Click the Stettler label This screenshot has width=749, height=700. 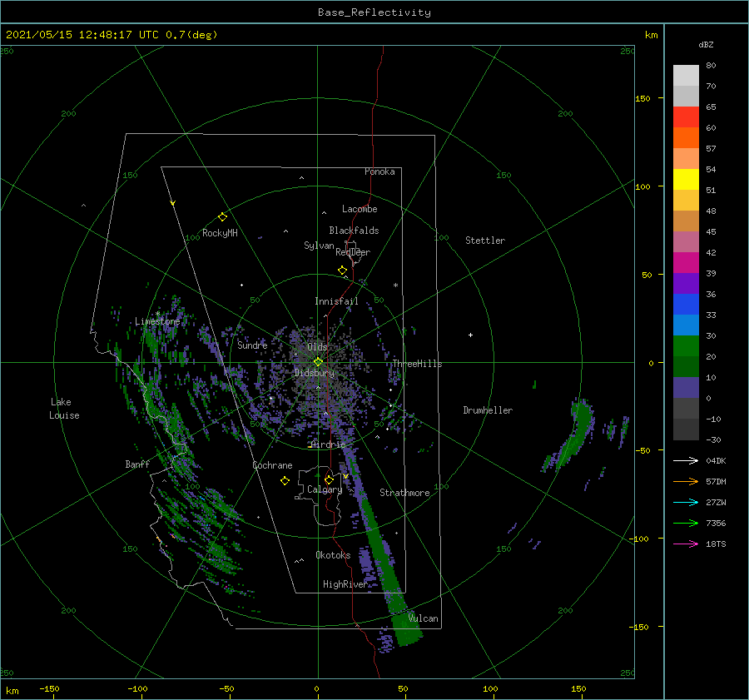(x=485, y=241)
